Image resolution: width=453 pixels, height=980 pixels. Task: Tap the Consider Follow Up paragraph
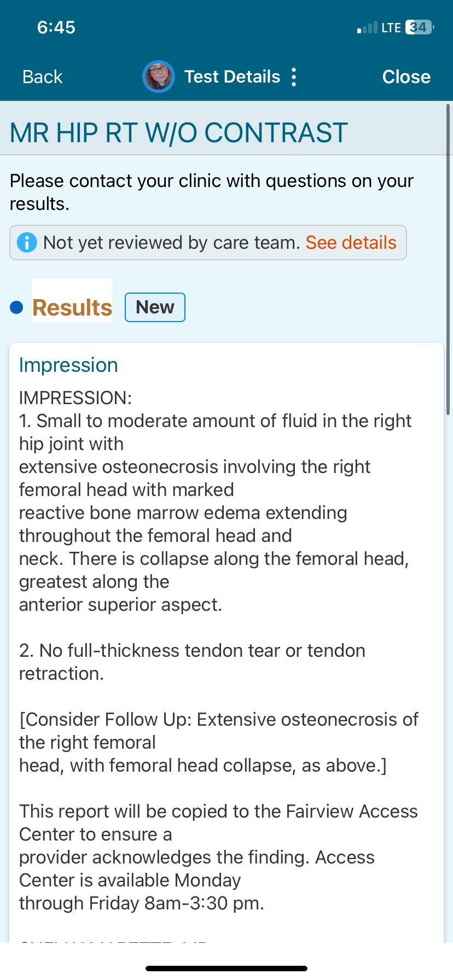tap(219, 742)
